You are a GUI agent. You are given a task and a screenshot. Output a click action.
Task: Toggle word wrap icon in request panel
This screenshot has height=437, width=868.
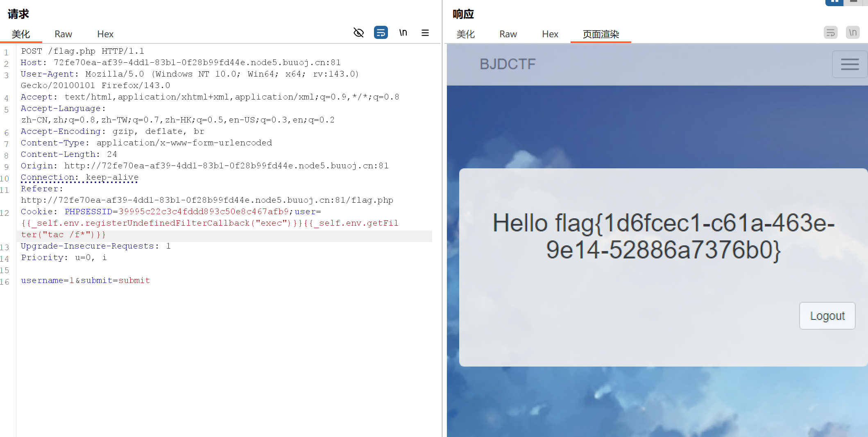[381, 33]
